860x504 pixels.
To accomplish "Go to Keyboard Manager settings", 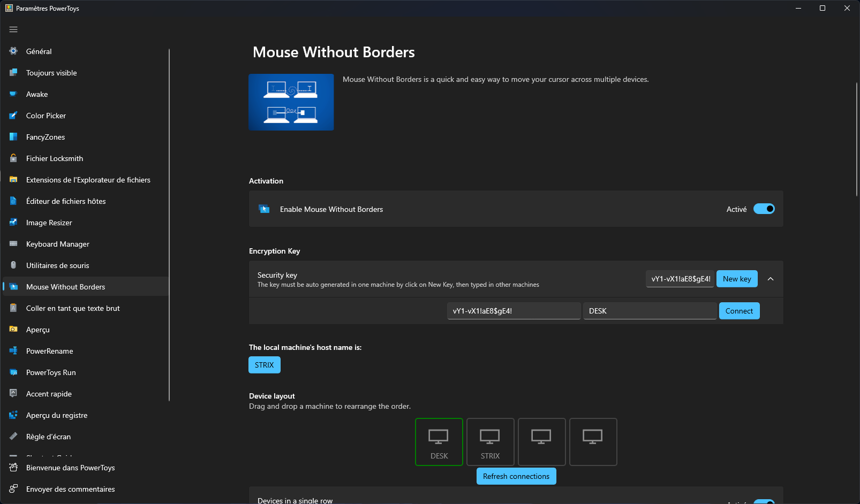I will tap(86, 244).
